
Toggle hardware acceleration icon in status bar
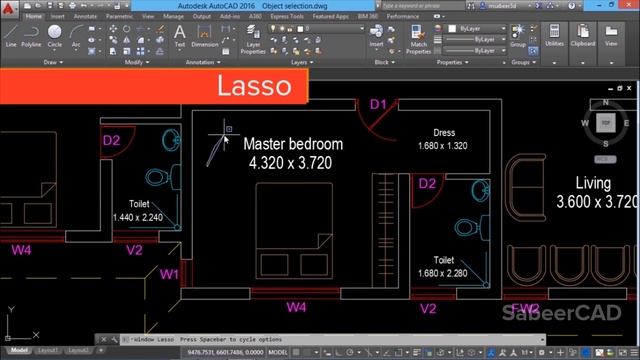pyautogui.click(x=586, y=352)
